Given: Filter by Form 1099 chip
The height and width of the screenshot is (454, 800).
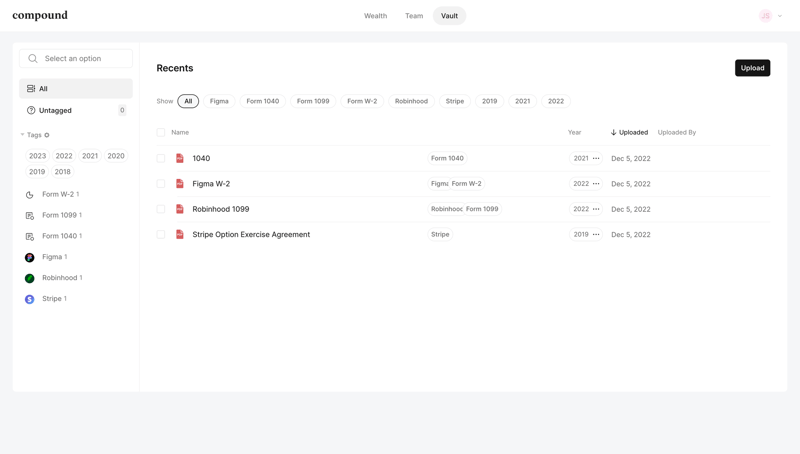Looking at the screenshot, I should [313, 101].
